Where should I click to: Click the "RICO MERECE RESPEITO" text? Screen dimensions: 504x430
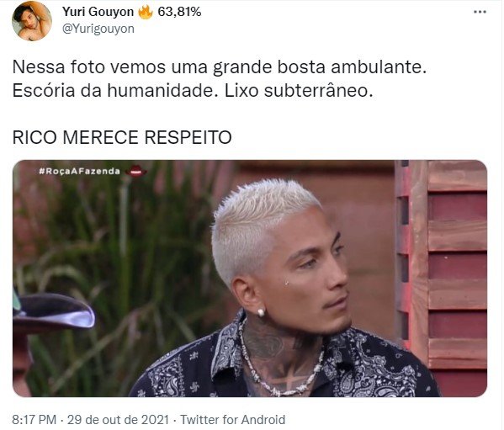[x=122, y=137]
